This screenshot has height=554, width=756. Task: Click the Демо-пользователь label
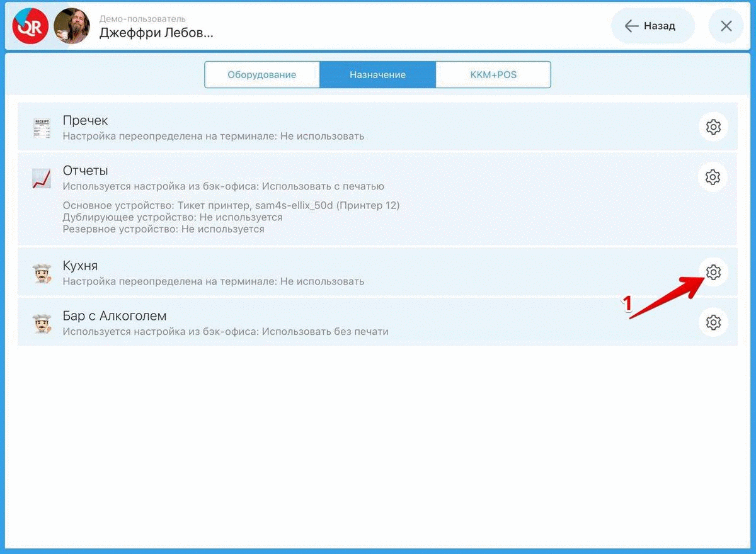(x=142, y=19)
